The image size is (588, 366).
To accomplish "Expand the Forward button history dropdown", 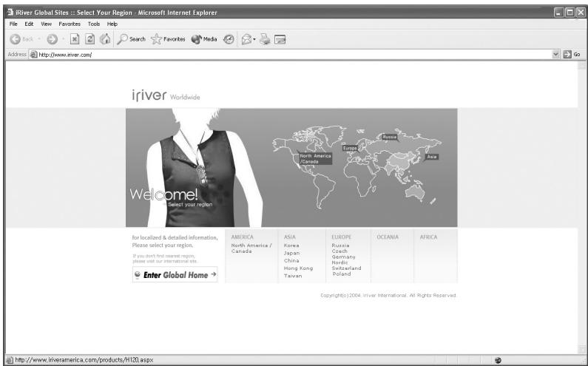I will tap(63, 39).
